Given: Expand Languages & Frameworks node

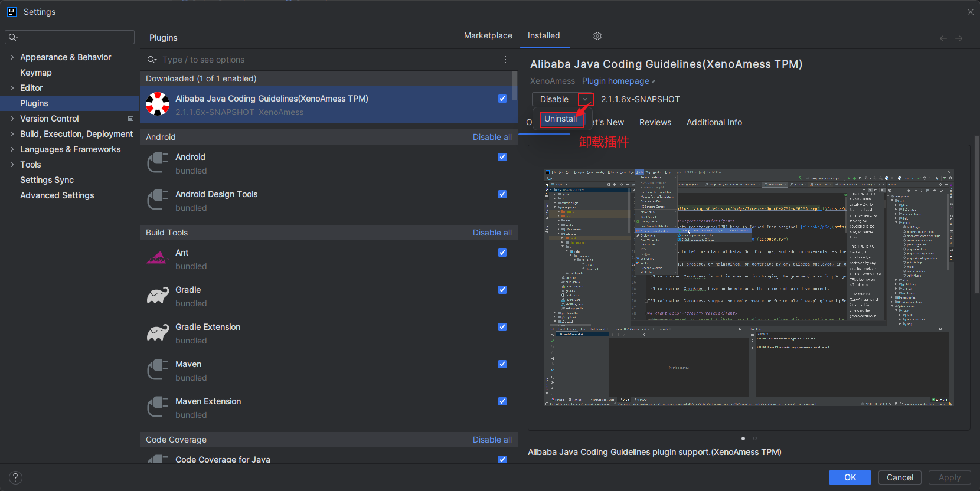Looking at the screenshot, I should click(x=12, y=149).
